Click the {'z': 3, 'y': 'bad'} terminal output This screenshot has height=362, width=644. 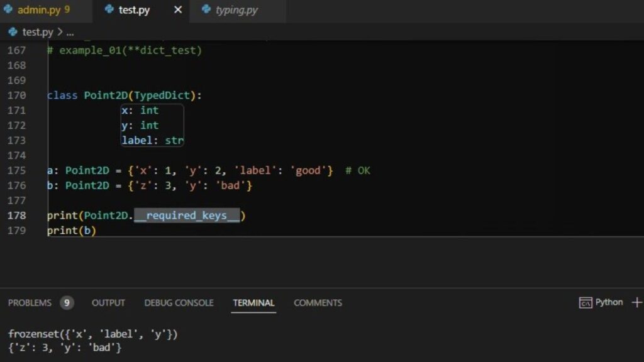pos(65,348)
